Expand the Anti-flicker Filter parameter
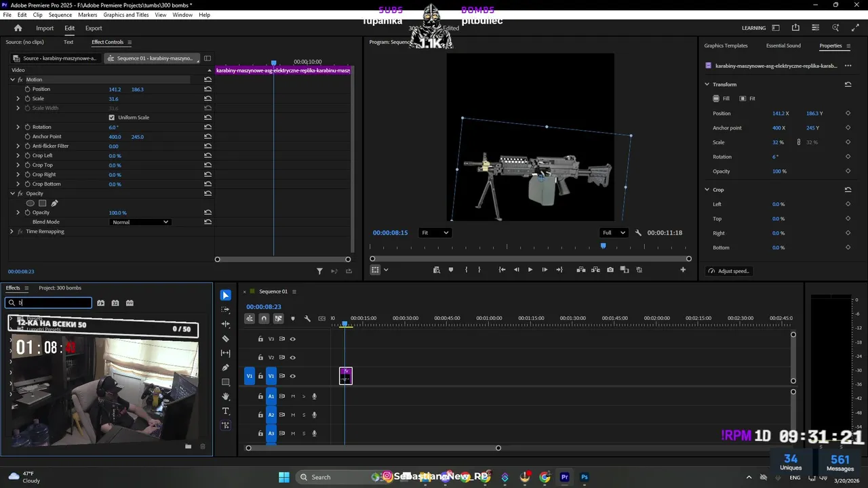Screen dimensions: 868x488 pyautogui.click(x=18, y=146)
